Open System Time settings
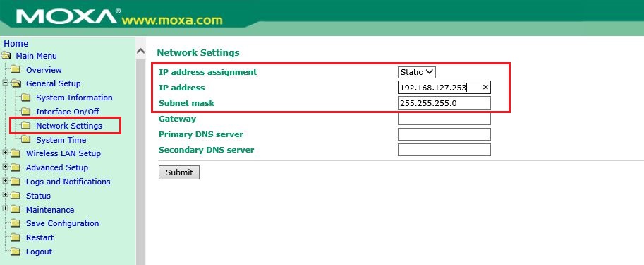 click(x=61, y=140)
